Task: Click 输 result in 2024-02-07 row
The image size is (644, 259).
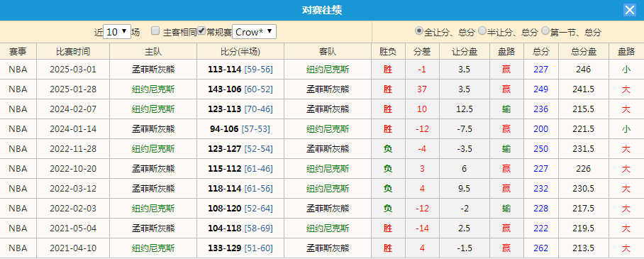Action: click(506, 109)
